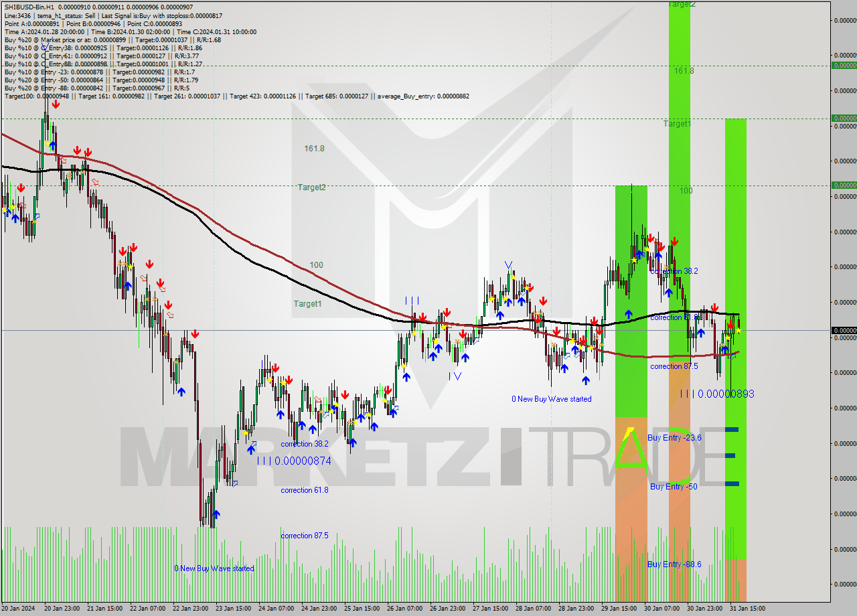Click the 'Buy Entry -23.6' label
The width and height of the screenshot is (857, 616).
pos(674,438)
